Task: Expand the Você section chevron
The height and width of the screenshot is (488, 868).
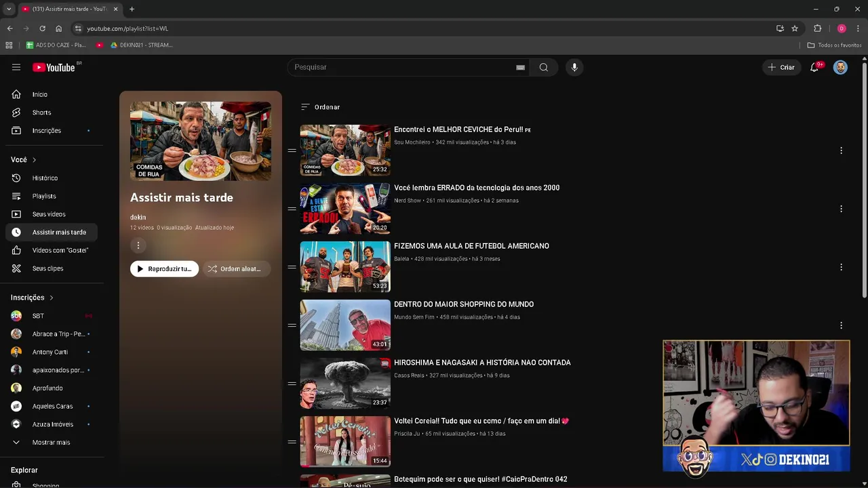Action: tap(34, 160)
